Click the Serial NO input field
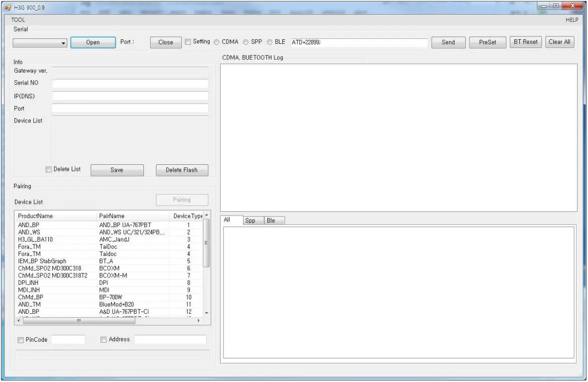This screenshot has height=382, width=588. pyautogui.click(x=130, y=83)
